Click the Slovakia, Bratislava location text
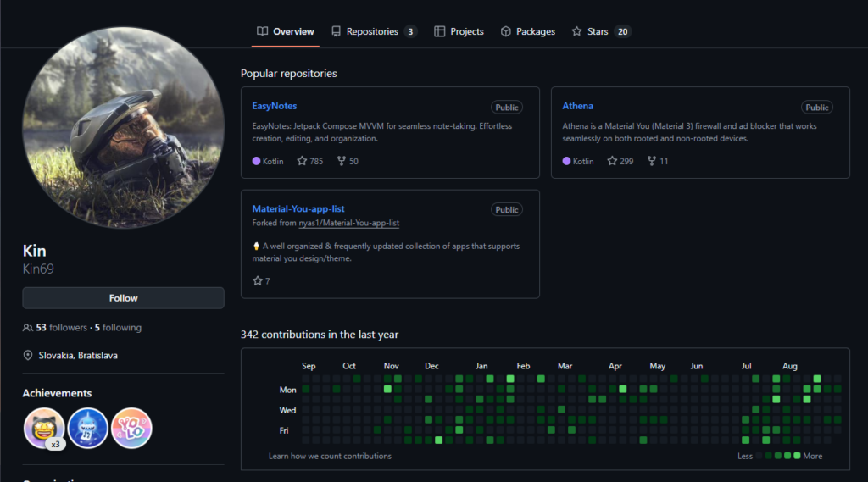This screenshot has height=482, width=868. pyautogui.click(x=78, y=355)
